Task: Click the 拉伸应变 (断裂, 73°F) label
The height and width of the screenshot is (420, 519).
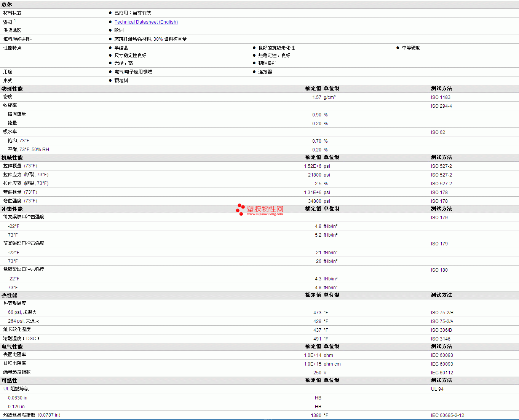Action: coord(26,183)
